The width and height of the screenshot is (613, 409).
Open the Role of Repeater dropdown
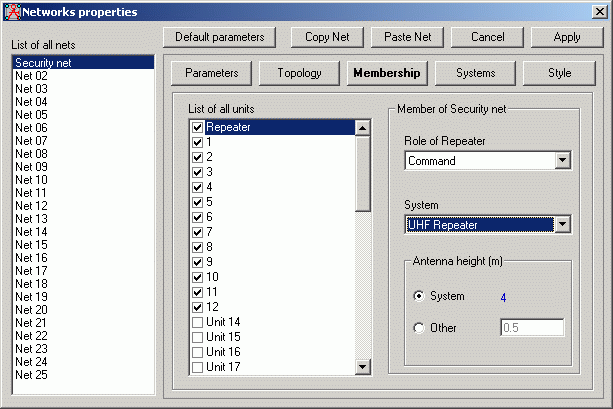point(562,161)
